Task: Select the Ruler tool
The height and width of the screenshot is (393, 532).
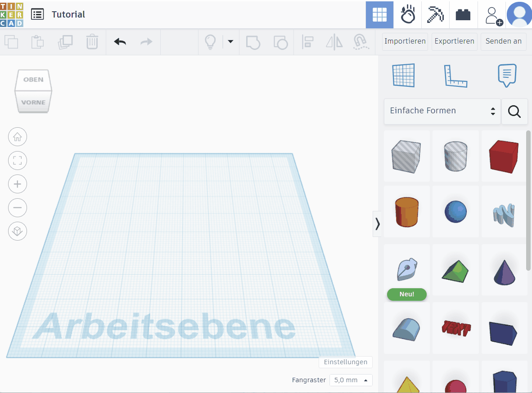Action: click(x=455, y=76)
